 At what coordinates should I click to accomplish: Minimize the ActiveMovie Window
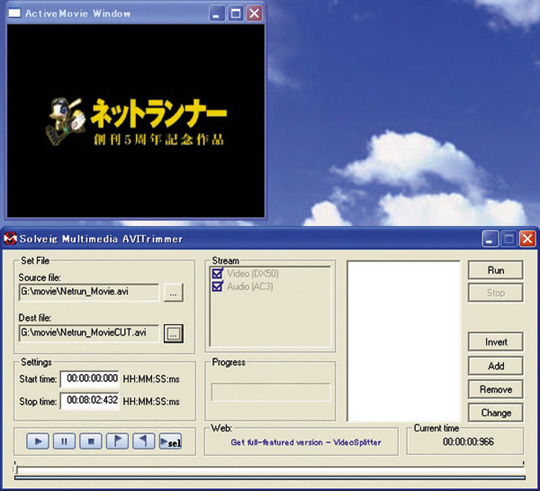click(217, 14)
